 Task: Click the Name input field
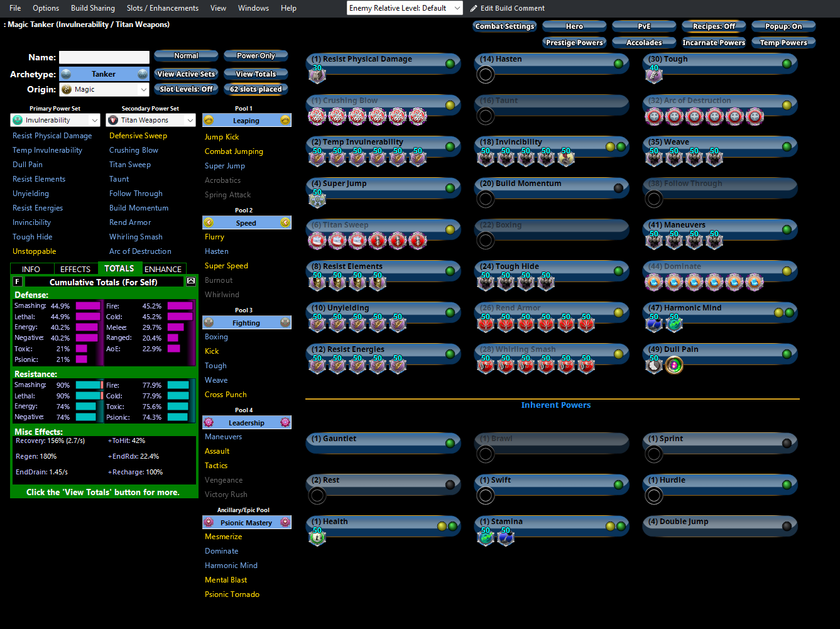coord(104,57)
